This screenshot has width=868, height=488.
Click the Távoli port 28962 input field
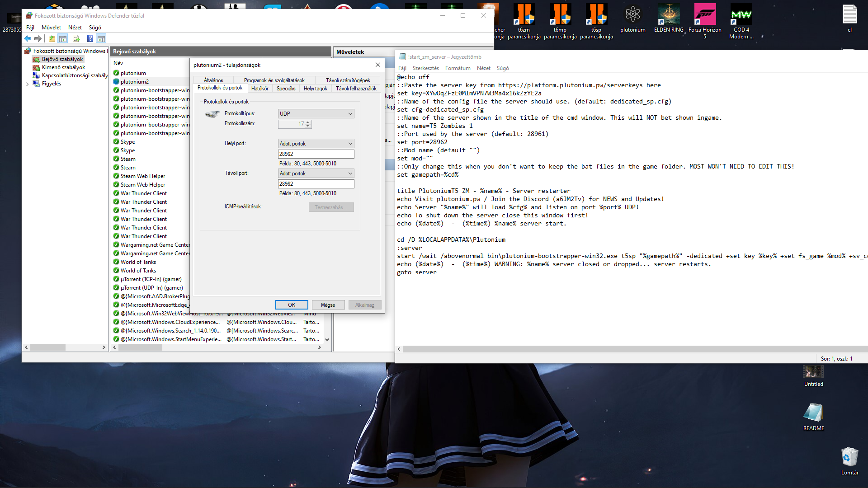coord(316,184)
